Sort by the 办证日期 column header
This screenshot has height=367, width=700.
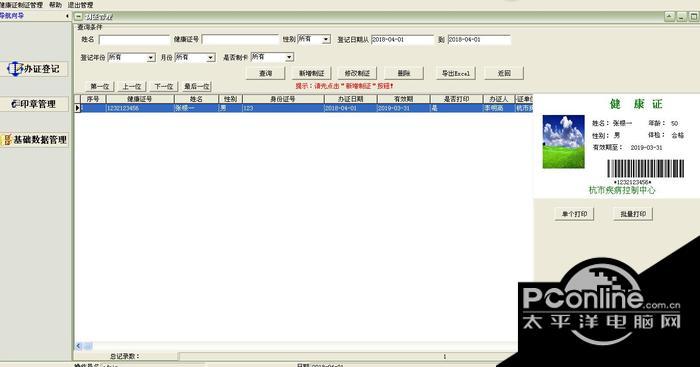coord(350,99)
